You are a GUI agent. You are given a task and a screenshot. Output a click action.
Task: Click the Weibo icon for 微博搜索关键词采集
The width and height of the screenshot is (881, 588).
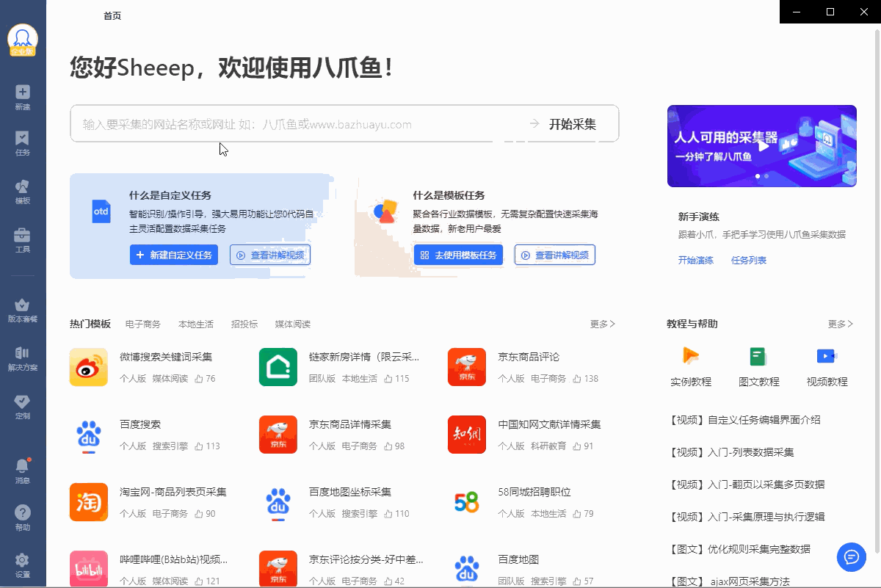point(89,367)
